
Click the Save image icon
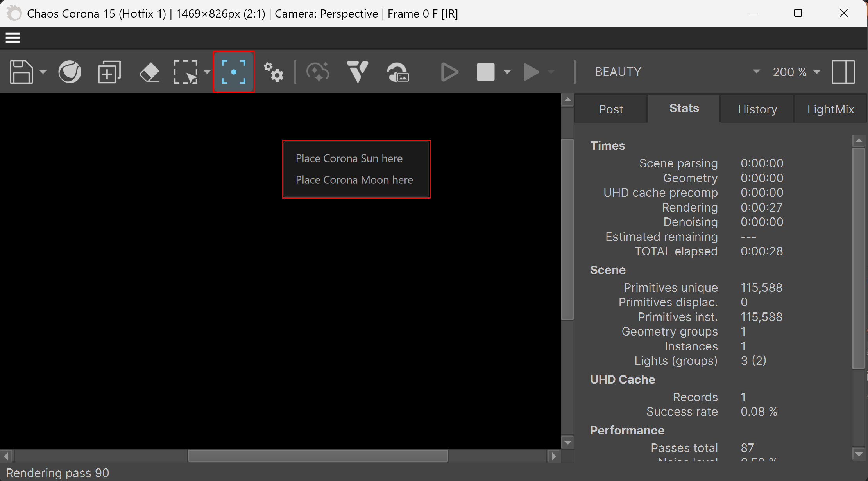pyautogui.click(x=21, y=72)
